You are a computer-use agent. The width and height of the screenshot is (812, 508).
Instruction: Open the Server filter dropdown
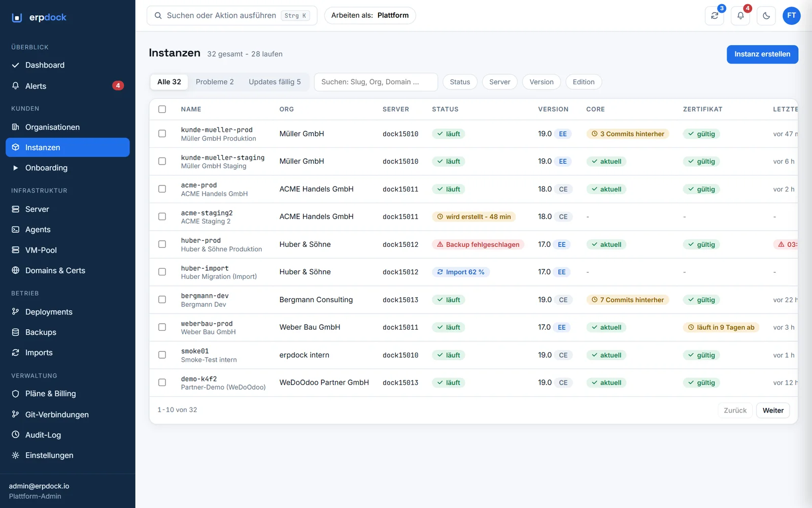[500, 82]
